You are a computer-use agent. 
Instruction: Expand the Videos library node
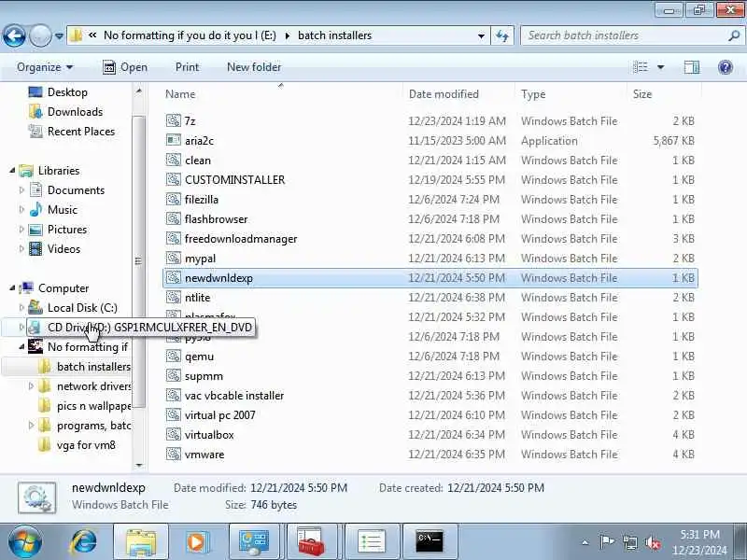point(21,248)
